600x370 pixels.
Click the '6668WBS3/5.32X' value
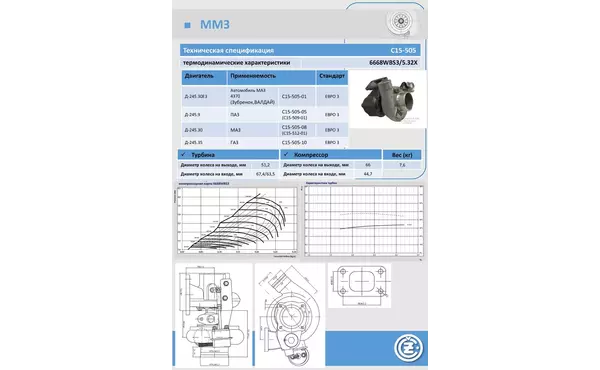point(393,63)
